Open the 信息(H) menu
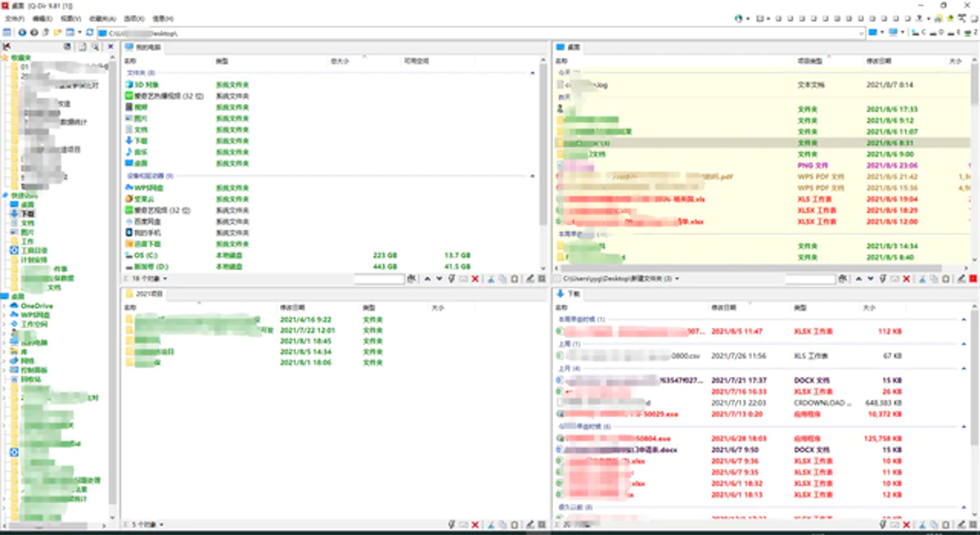980x535 pixels. [x=163, y=19]
